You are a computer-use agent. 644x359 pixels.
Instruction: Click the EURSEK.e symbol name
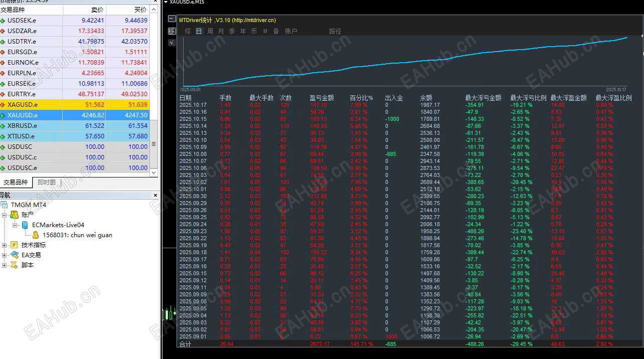point(22,84)
